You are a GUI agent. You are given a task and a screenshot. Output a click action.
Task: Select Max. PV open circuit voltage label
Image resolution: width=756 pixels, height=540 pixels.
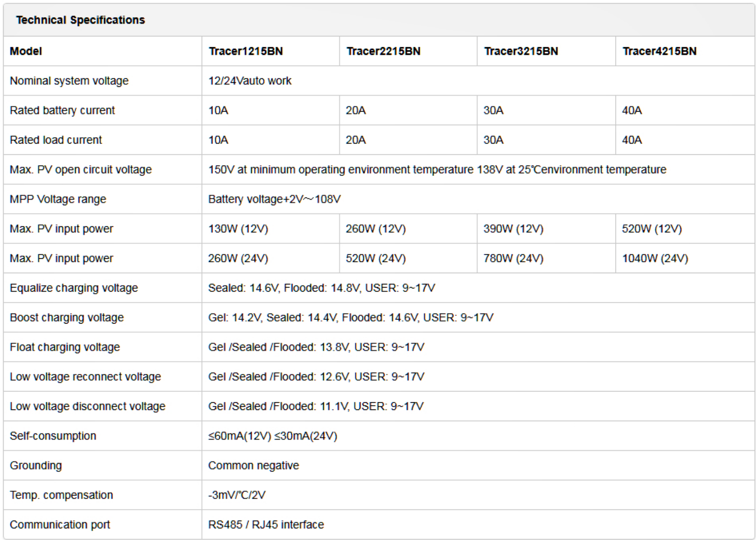[81, 170]
